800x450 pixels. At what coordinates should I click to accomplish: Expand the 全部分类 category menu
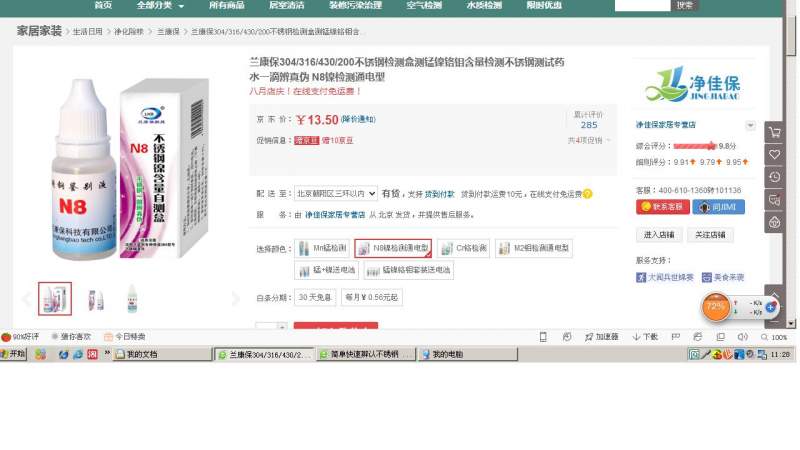pos(160,6)
